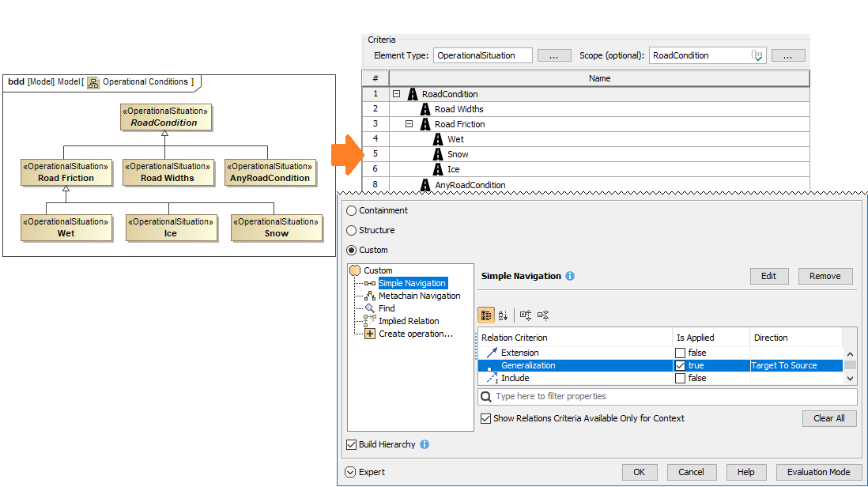
Task: Click info icon next to Build Hierarchy
Action: 425,444
